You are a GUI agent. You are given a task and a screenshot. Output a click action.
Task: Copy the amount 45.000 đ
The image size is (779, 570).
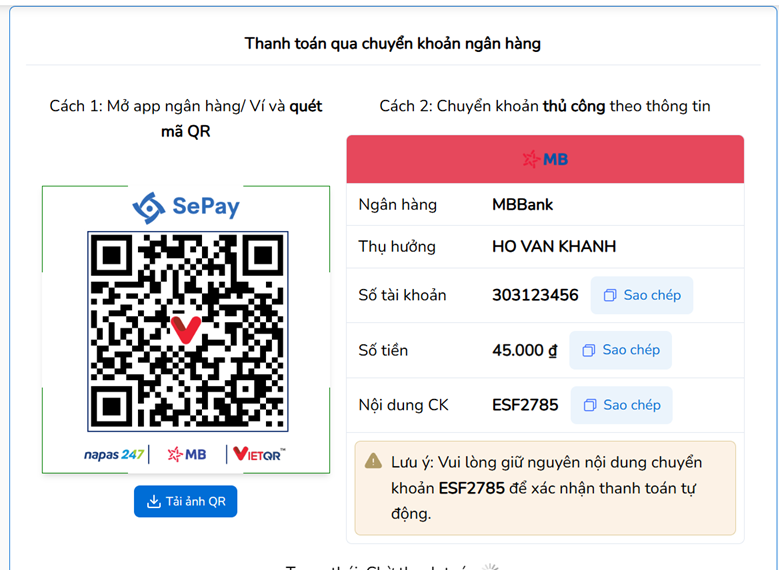click(x=621, y=350)
